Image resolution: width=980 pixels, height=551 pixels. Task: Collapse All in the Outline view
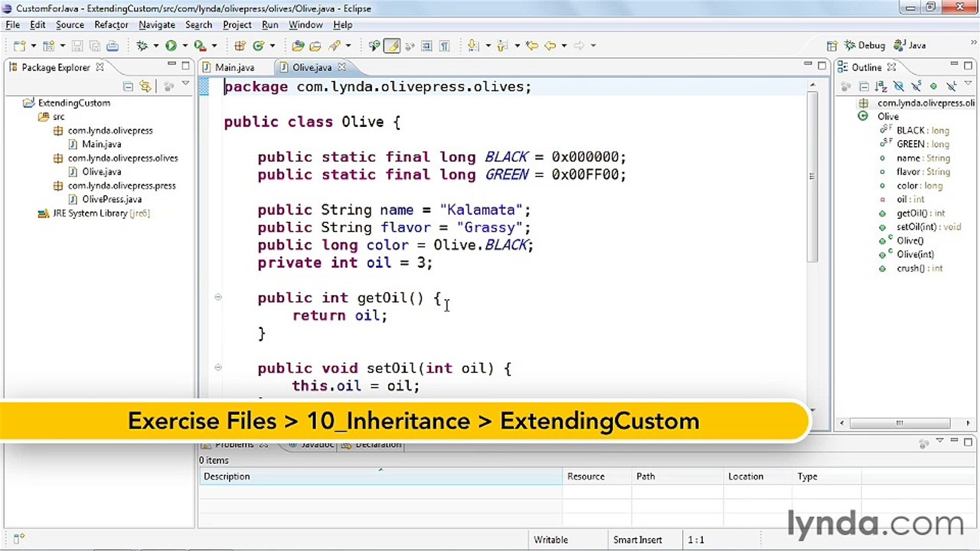864,86
